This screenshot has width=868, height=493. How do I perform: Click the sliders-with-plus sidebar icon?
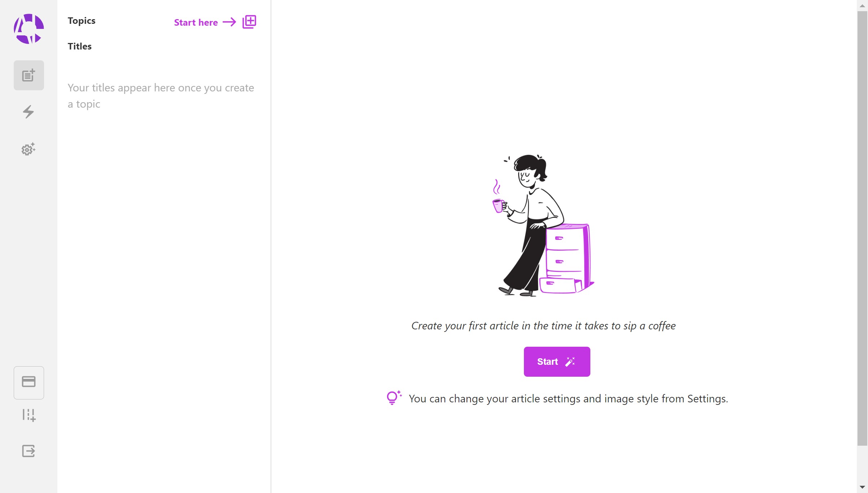29,415
